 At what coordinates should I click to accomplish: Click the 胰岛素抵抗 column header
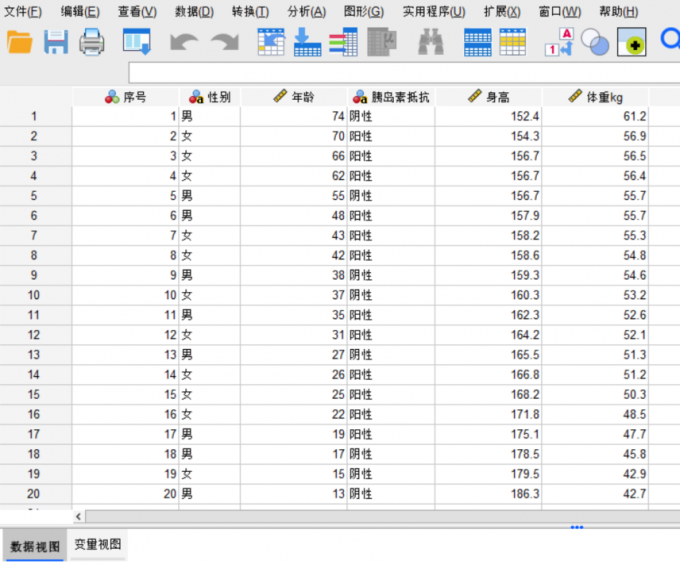[x=391, y=97]
